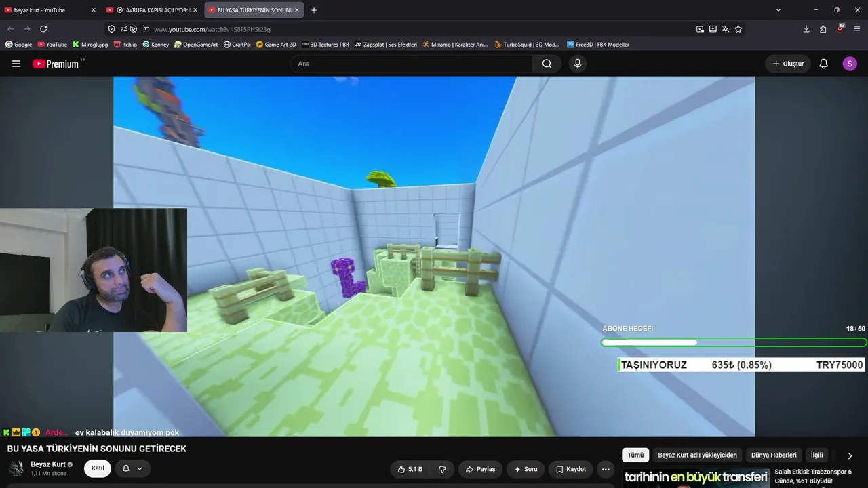Open the Beyaz Kurt channel name link
The height and width of the screenshot is (488, 868).
click(x=48, y=464)
